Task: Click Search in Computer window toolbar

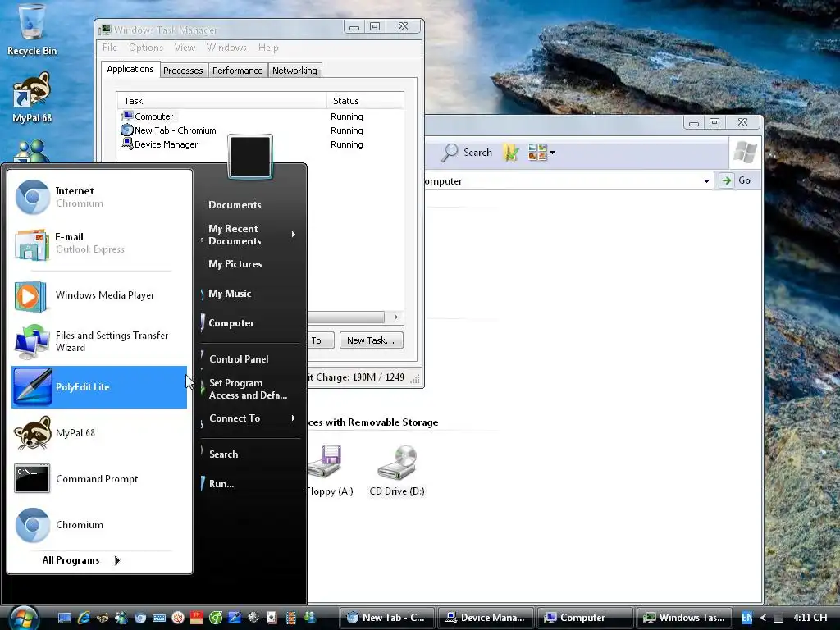Action: click(x=467, y=153)
